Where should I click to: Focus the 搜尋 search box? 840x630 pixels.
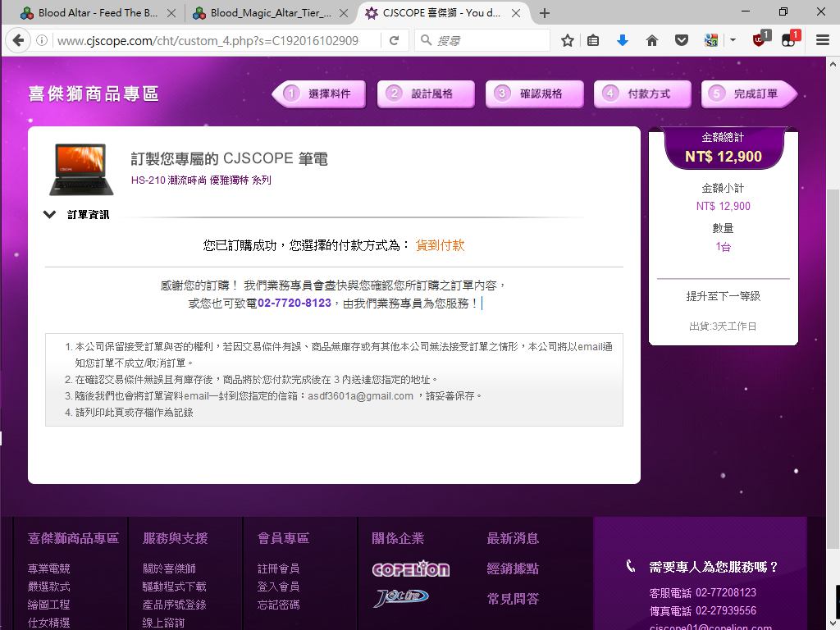coord(482,40)
